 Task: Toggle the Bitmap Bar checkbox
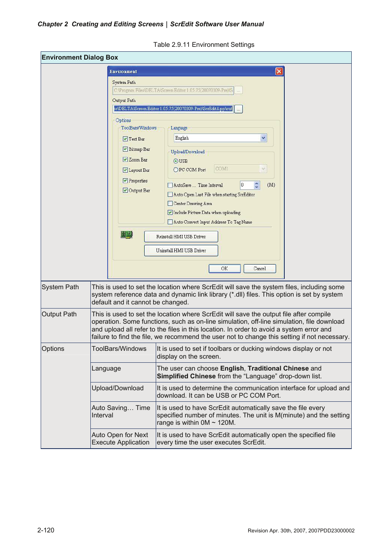pos(125,149)
